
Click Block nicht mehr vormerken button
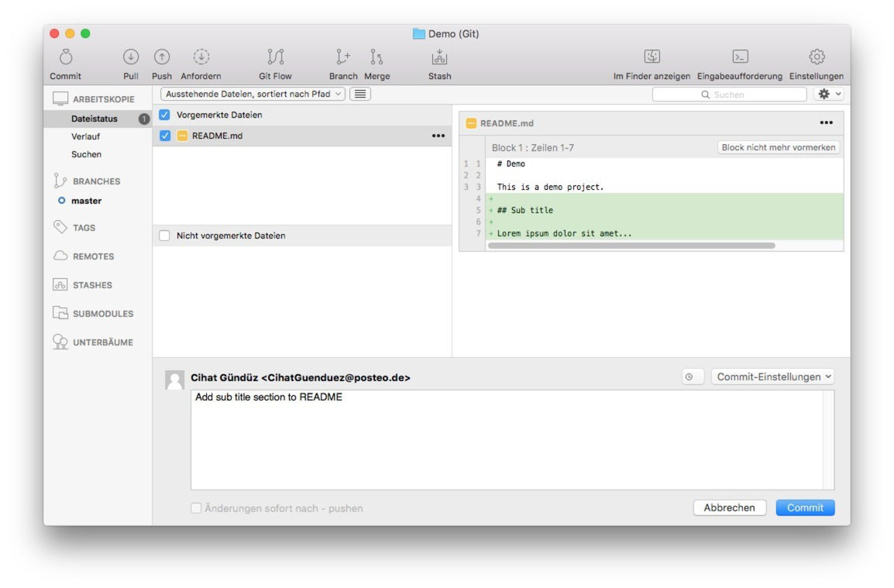pyautogui.click(x=779, y=147)
